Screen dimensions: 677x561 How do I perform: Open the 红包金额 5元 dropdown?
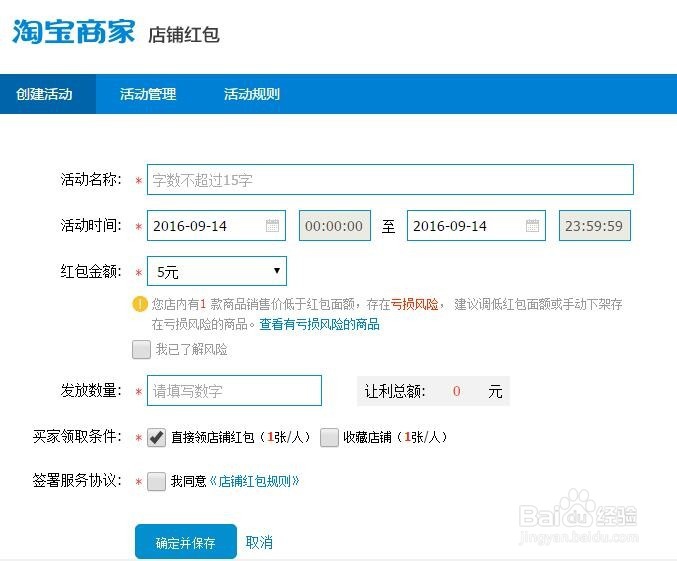coord(217,271)
